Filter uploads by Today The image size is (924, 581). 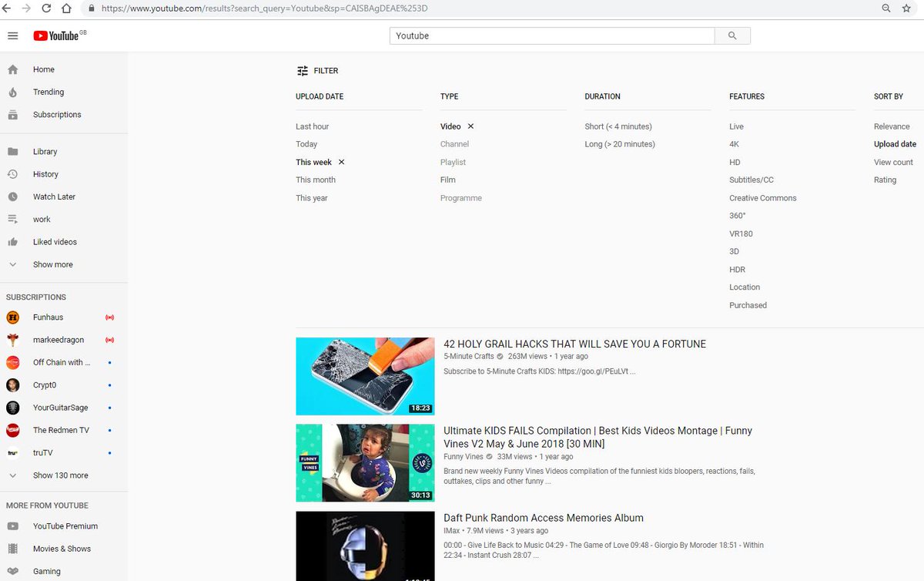point(306,144)
